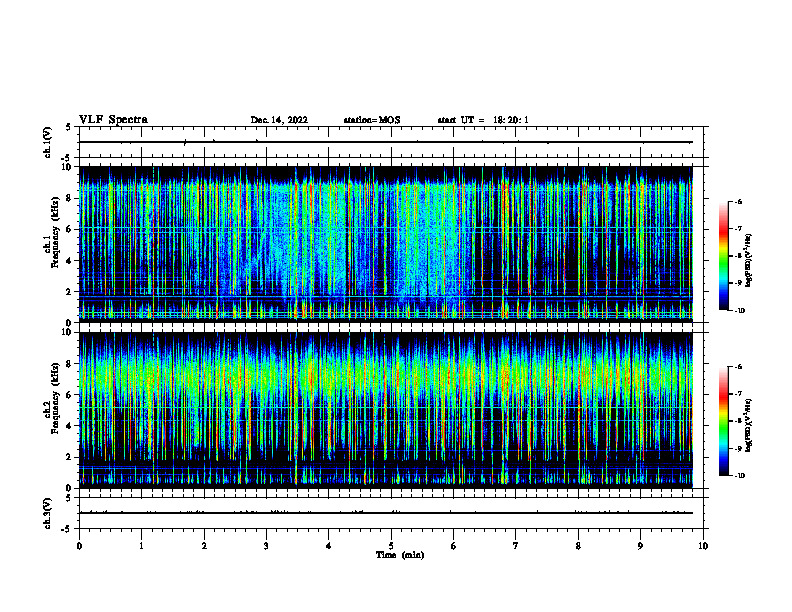This screenshot has height=612, width=792.
Task: Click the time-axis tick label "3"
Action: [x=267, y=546]
